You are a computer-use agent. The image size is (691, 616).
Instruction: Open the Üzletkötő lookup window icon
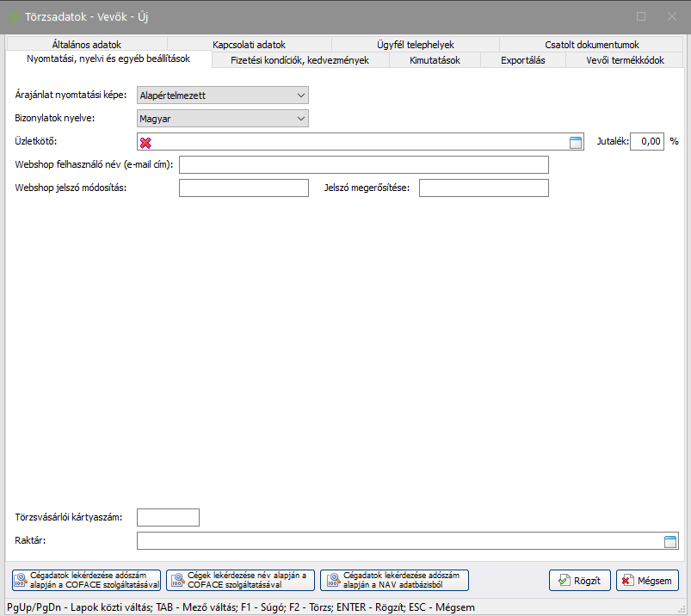(x=576, y=143)
